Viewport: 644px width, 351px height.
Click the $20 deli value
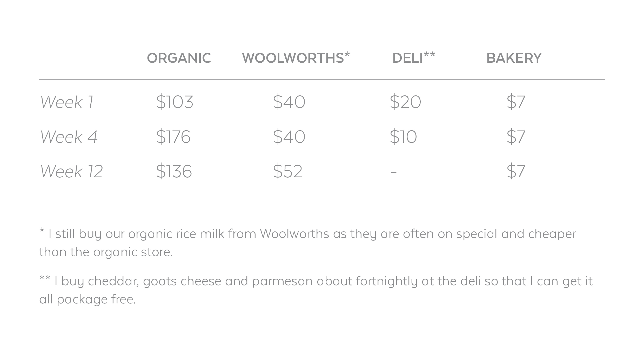click(x=405, y=102)
